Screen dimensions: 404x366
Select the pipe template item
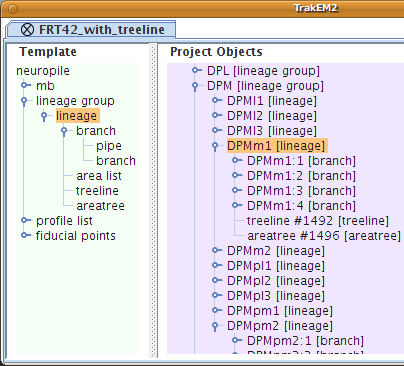tap(109, 146)
